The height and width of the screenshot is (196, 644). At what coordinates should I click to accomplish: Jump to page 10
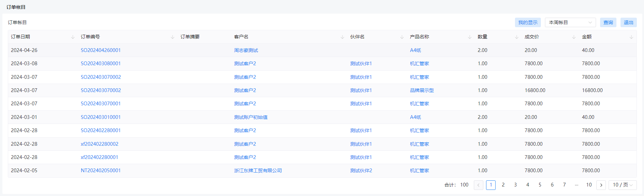point(589,185)
